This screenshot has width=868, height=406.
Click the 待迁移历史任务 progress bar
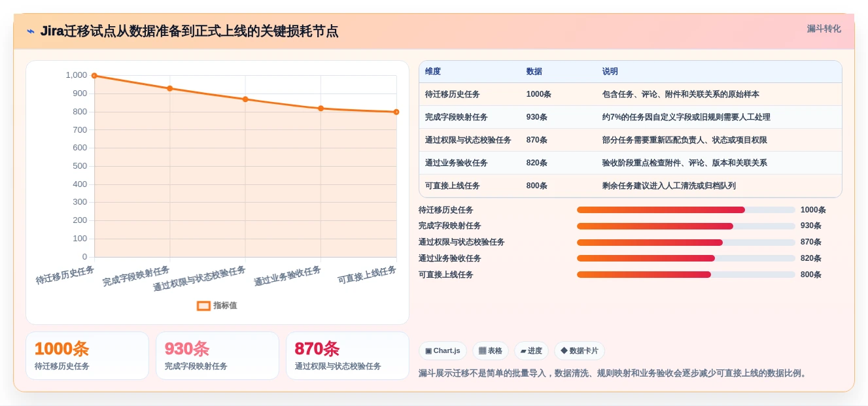click(x=686, y=210)
